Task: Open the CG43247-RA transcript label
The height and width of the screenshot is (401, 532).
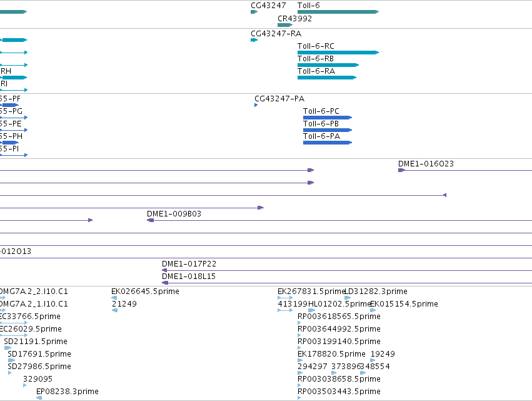Action: [x=276, y=34]
